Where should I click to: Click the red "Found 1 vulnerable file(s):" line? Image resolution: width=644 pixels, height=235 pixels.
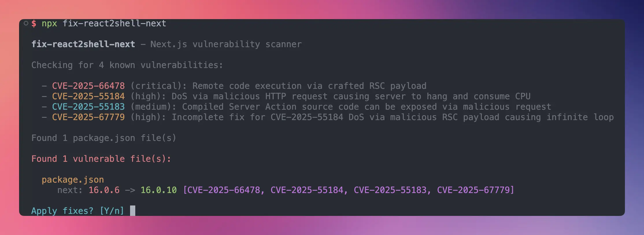tap(101, 159)
